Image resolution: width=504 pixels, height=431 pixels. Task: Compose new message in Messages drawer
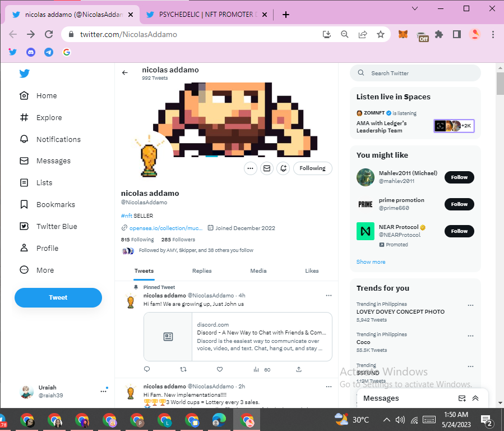point(462,398)
